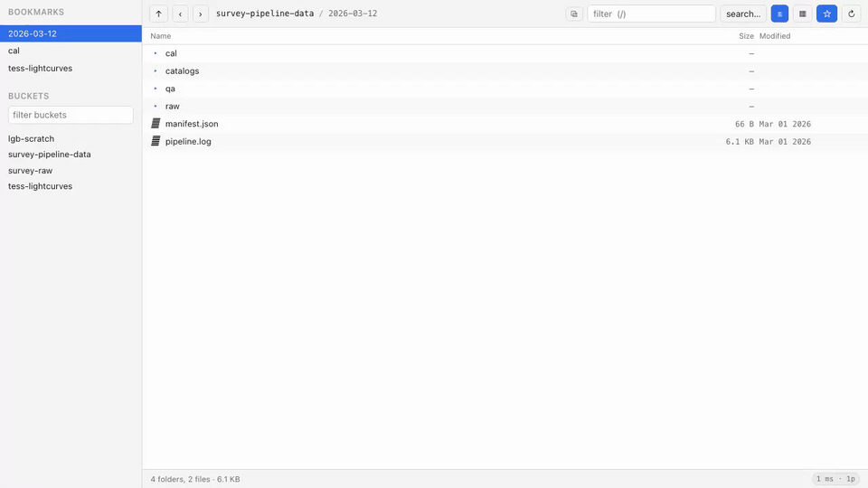Image resolution: width=868 pixels, height=488 pixels.
Task: Click 2026-03-12 in the breadcrumb path
Action: 353,14
